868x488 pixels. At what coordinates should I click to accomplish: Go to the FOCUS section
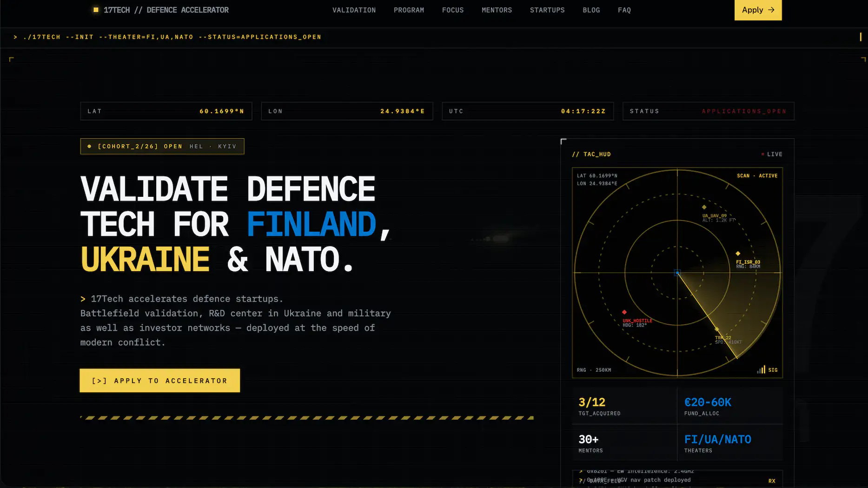(x=453, y=10)
